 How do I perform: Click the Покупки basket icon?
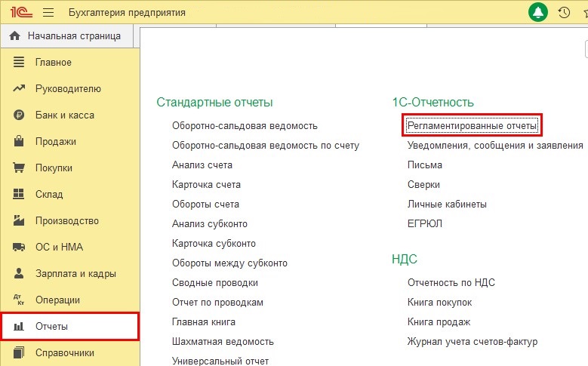pos(20,168)
